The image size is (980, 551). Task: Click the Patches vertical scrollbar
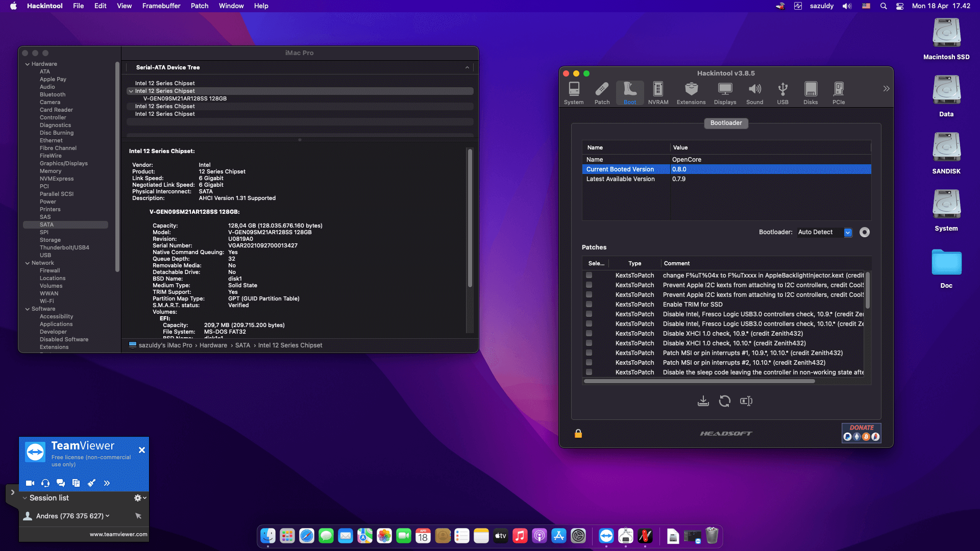pyautogui.click(x=867, y=291)
